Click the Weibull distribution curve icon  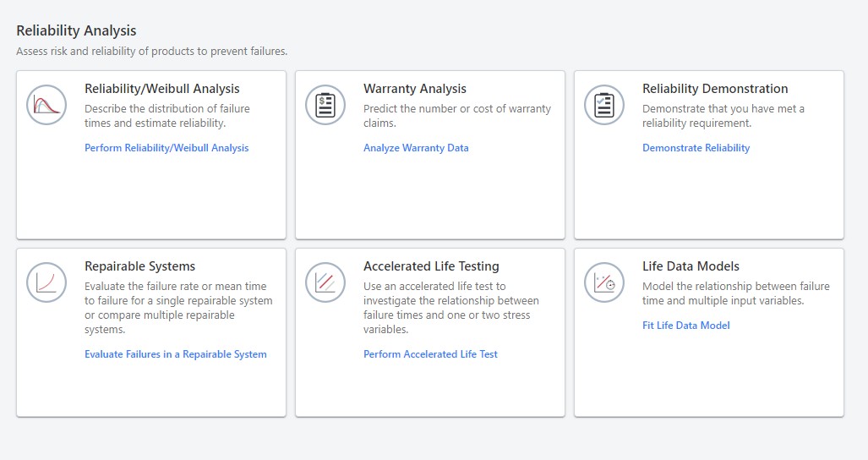tap(46, 105)
